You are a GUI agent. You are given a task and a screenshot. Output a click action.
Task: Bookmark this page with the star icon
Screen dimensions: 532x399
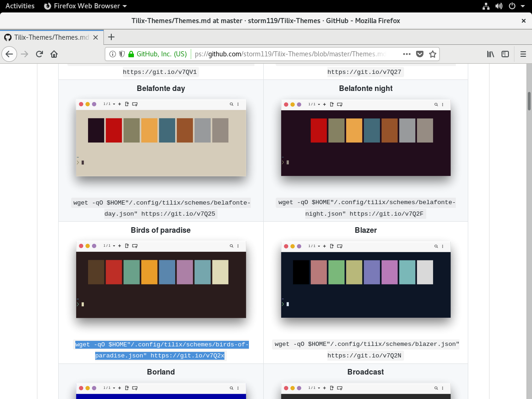tap(433, 54)
